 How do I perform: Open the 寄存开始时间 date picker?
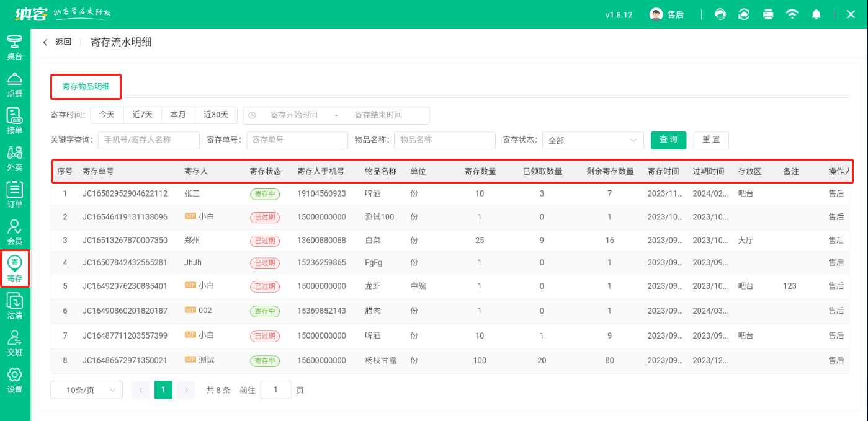[x=293, y=115]
